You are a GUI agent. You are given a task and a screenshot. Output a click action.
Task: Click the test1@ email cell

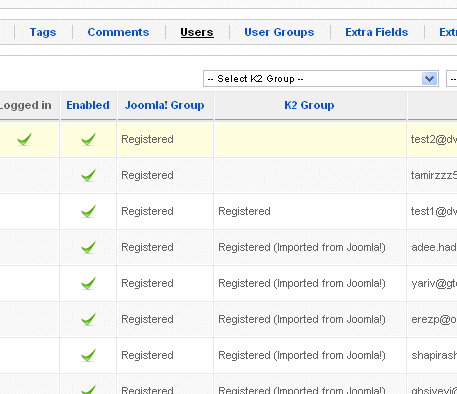click(434, 211)
